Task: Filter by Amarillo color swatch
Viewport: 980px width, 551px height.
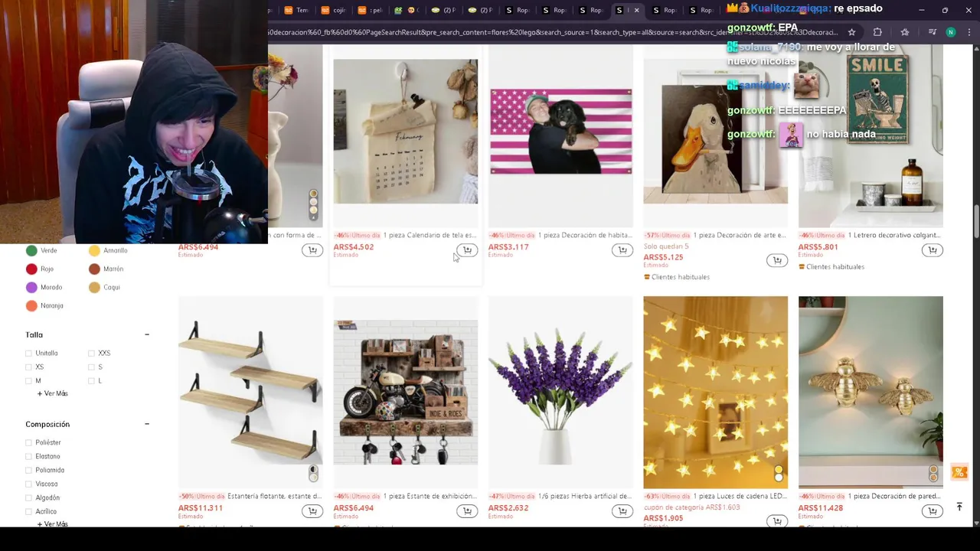Action: tap(94, 250)
